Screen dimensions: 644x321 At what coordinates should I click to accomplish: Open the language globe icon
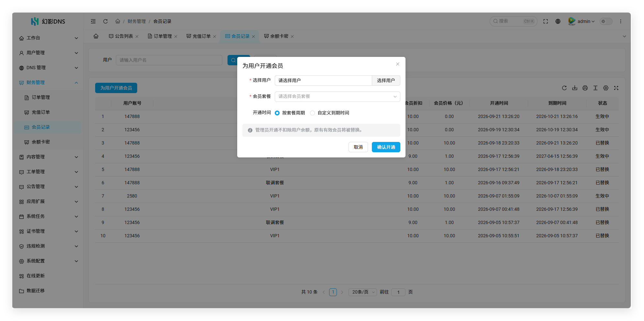(x=558, y=21)
